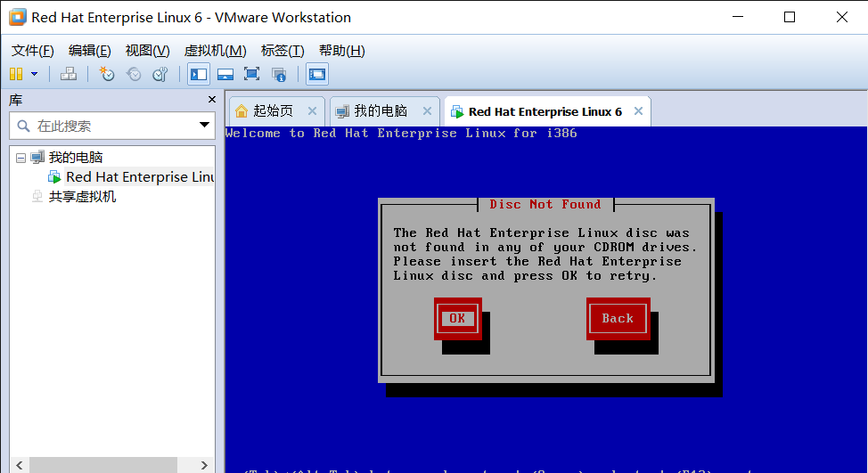Switch to the 我的电脑 tab
The image size is (868, 473).
point(381,111)
